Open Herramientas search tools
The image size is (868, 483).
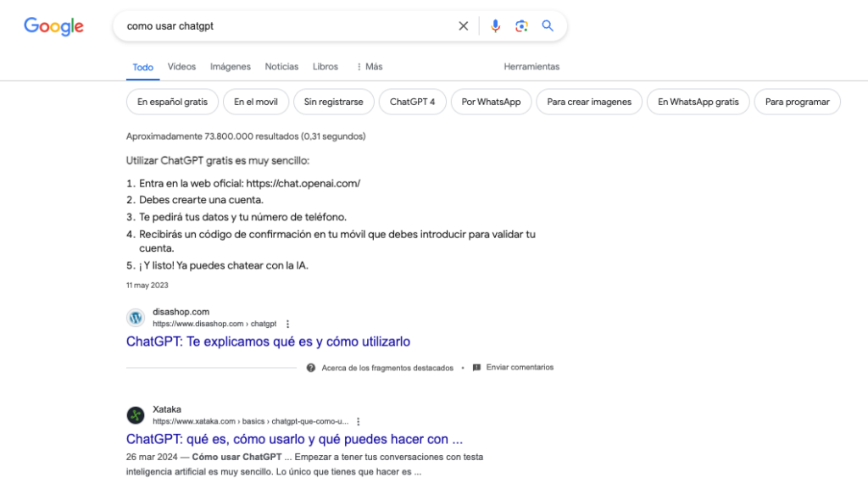531,66
